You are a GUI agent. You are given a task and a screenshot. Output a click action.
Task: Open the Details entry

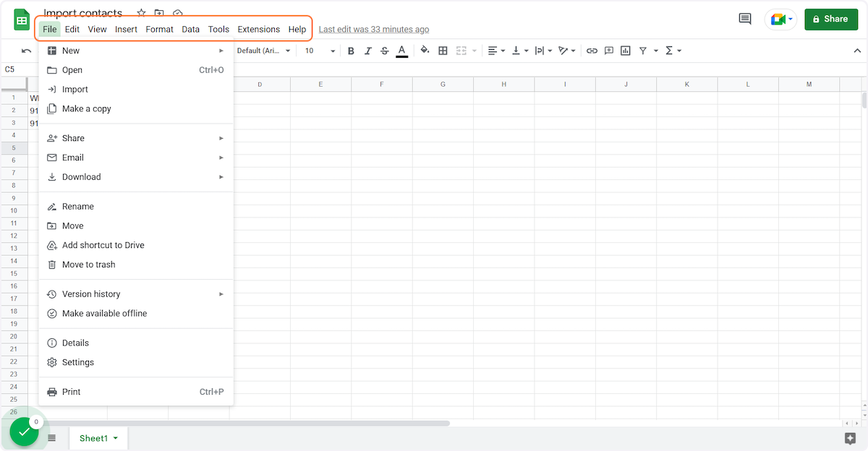point(136,343)
